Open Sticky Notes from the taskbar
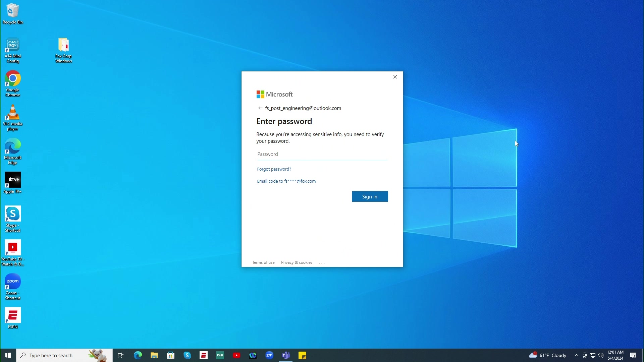This screenshot has height=362, width=644. [302, 355]
